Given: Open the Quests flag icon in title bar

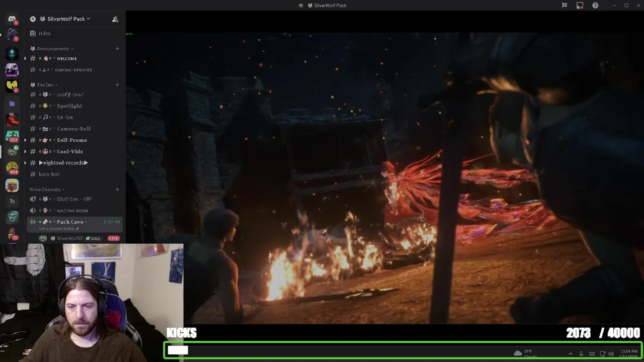Looking at the screenshot, I should coord(565,6).
